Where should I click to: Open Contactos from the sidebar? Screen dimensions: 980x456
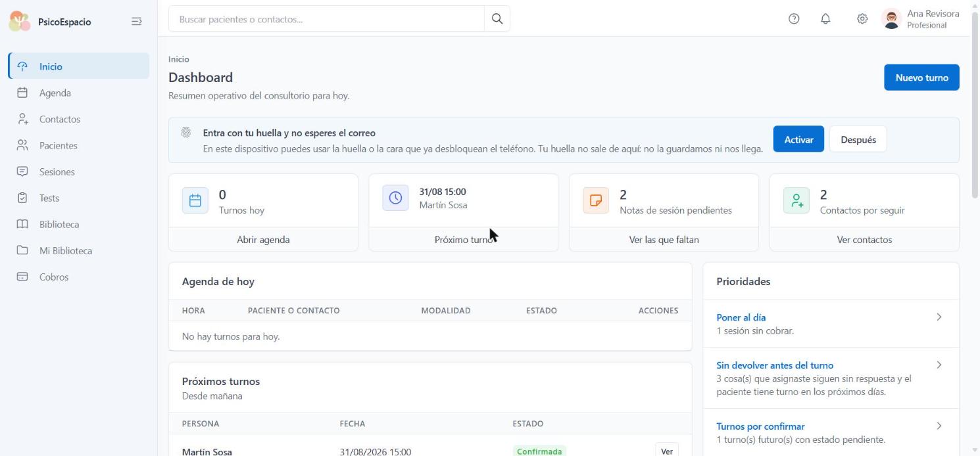[79, 119]
